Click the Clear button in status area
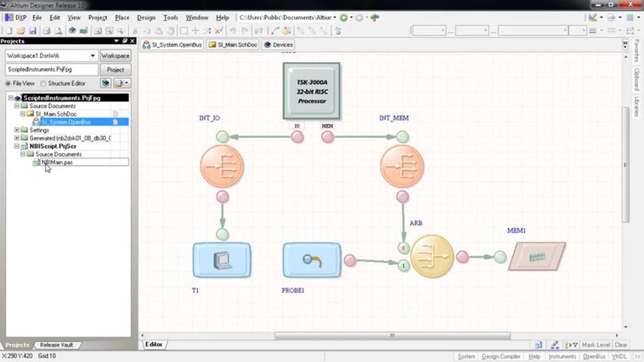The width and height of the screenshot is (644, 362). pos(621,345)
